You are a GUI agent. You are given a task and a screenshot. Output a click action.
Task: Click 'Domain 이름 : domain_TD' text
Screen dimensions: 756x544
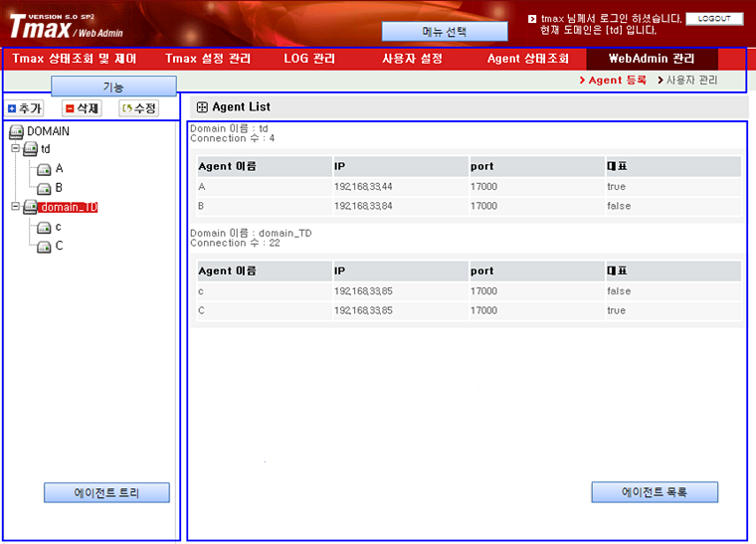click(251, 233)
